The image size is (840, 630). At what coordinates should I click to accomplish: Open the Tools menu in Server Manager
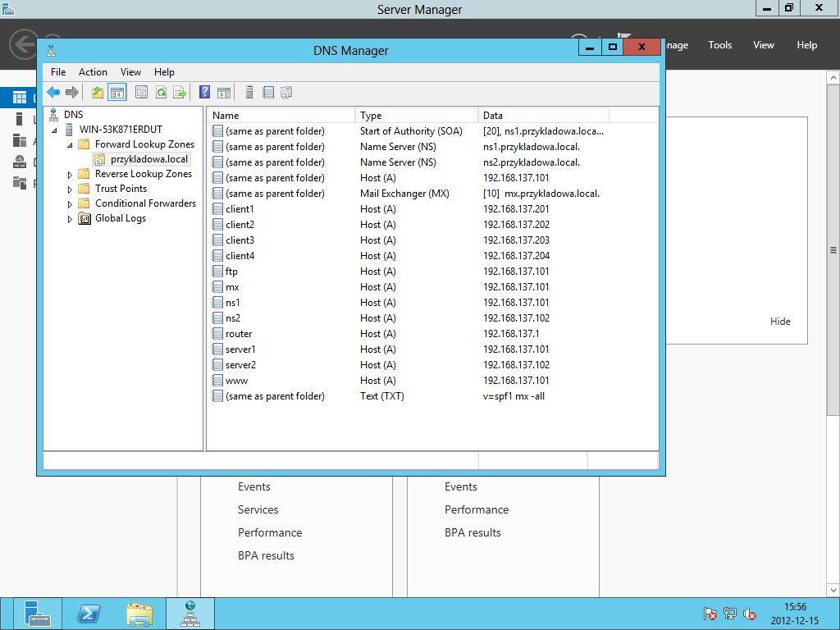[719, 45]
